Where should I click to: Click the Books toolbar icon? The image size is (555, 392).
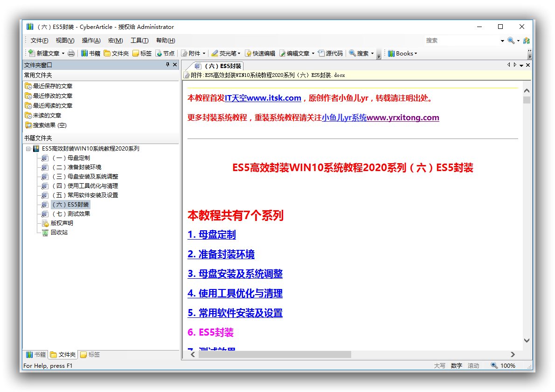(391, 54)
